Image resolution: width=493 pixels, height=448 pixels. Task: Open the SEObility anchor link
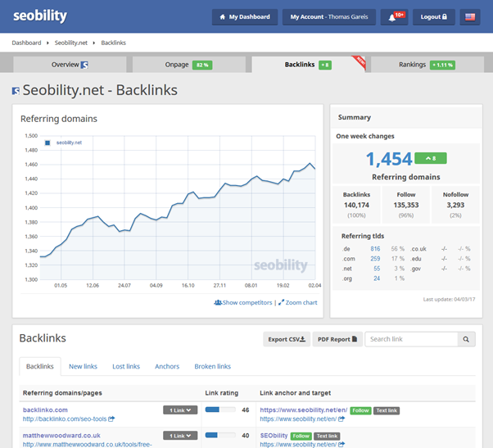click(274, 436)
